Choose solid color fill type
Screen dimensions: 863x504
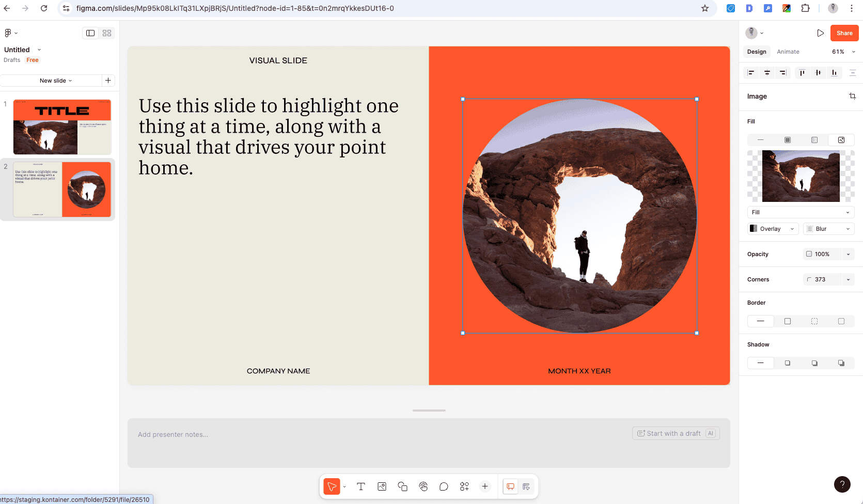(788, 140)
